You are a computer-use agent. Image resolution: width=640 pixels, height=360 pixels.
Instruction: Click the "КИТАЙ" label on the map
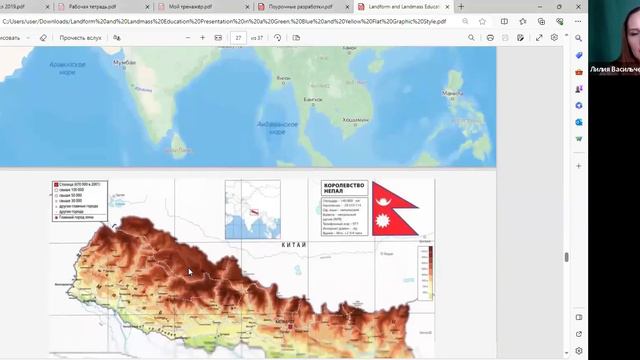[294, 245]
